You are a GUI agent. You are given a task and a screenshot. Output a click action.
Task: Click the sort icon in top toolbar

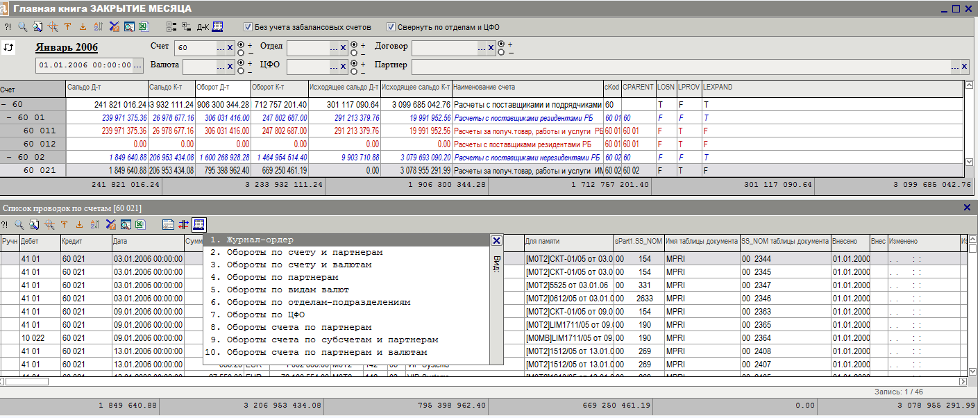[98, 27]
